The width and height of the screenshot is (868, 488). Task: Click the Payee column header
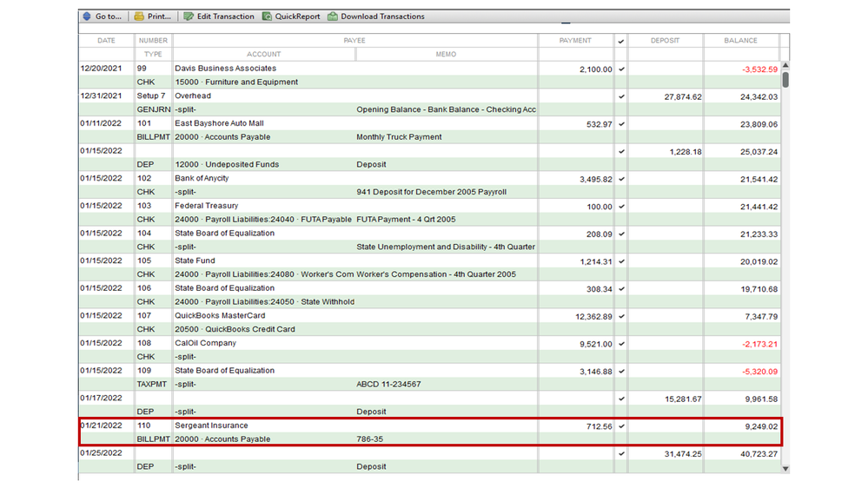coord(354,41)
